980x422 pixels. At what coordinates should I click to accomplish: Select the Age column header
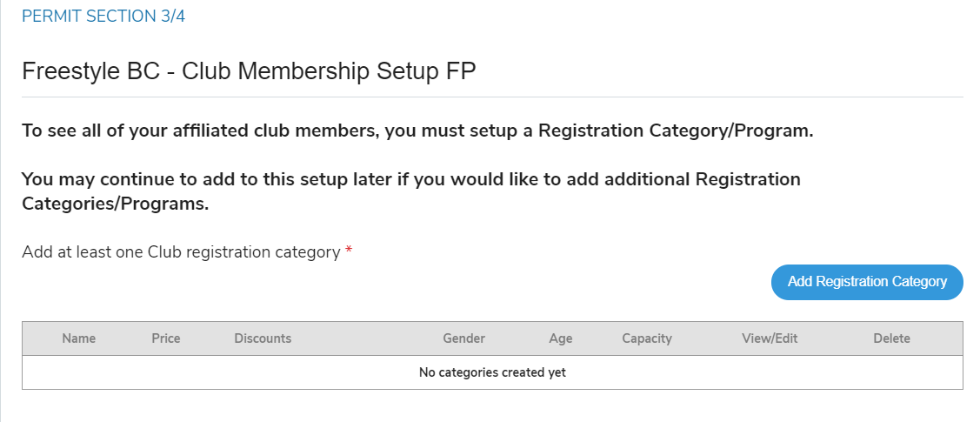tap(561, 338)
